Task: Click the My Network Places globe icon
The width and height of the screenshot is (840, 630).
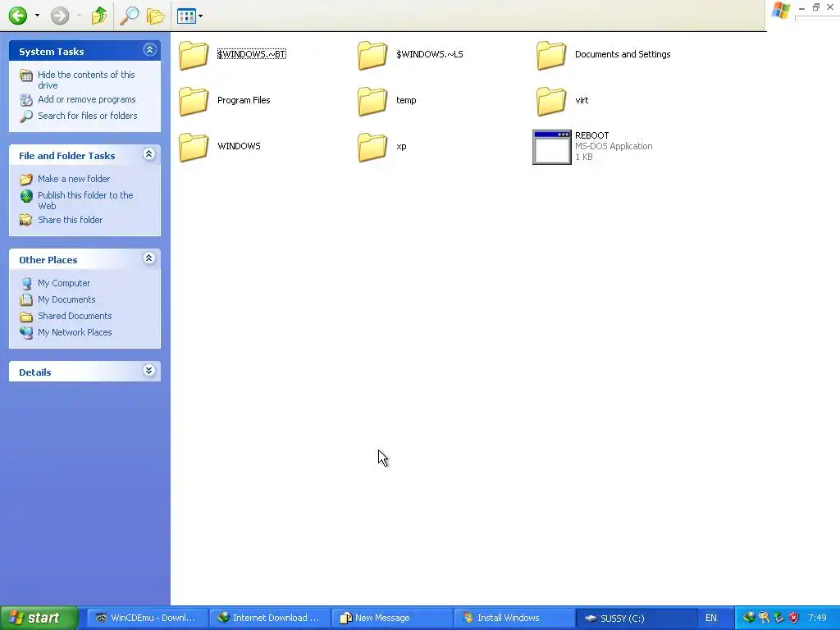Action: [x=25, y=333]
